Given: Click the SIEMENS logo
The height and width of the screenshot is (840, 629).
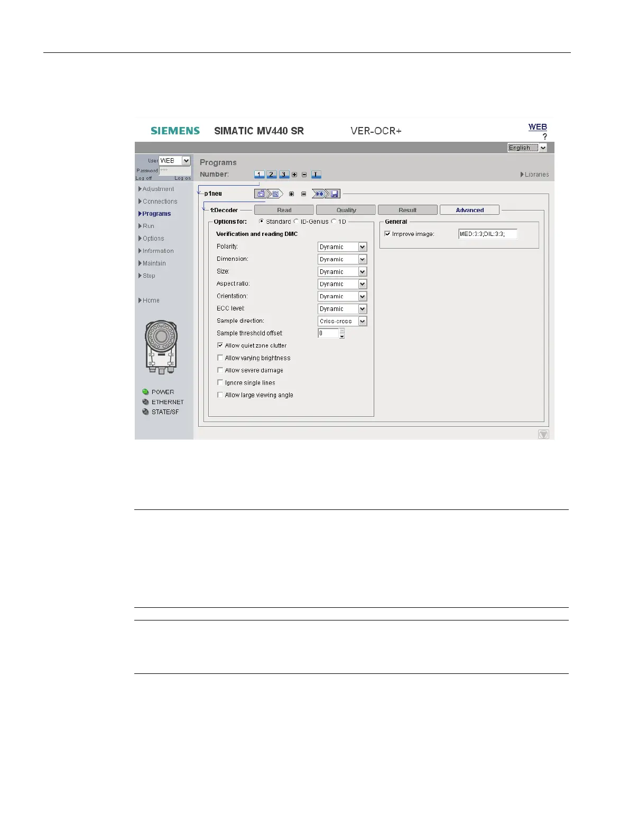Looking at the screenshot, I should click(x=175, y=131).
